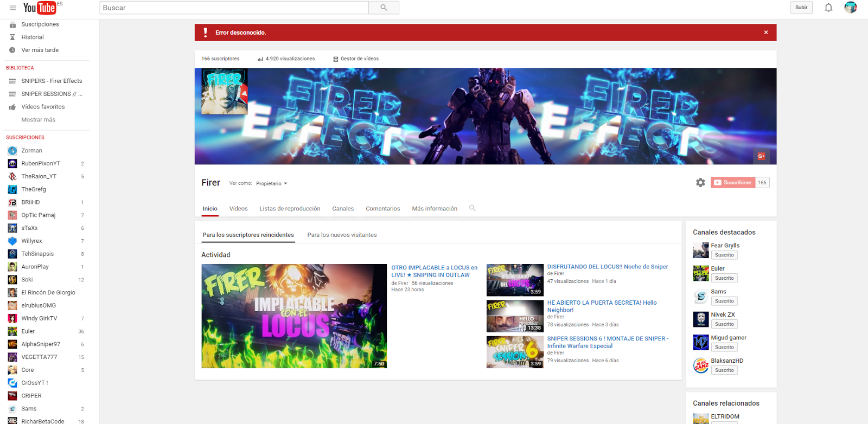Viewport: 868px width, 424px height.
Task: Open TheGrefg channel icon
Action: 12,189
